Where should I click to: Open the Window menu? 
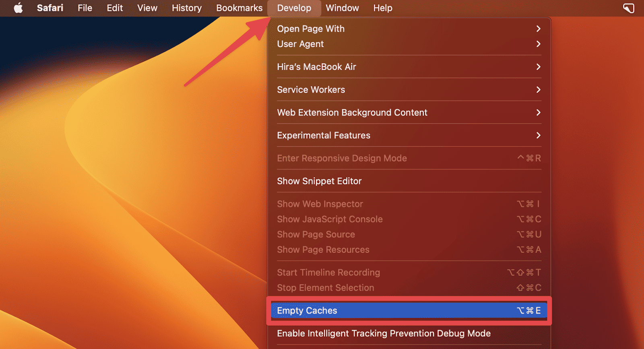pos(342,8)
